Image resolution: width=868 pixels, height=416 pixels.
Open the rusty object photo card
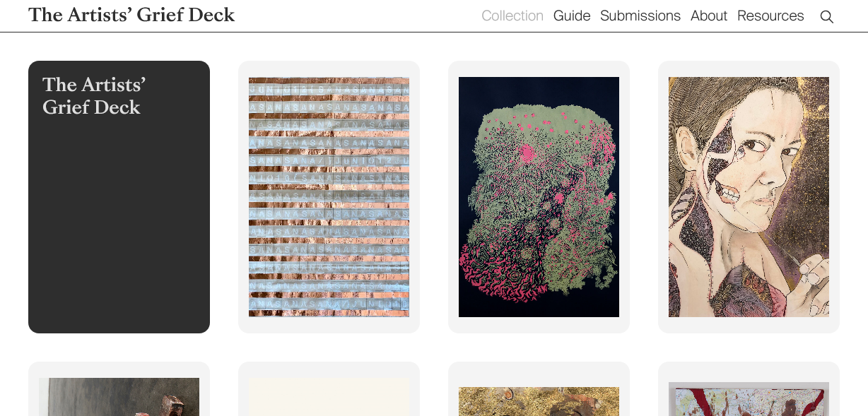point(119,390)
